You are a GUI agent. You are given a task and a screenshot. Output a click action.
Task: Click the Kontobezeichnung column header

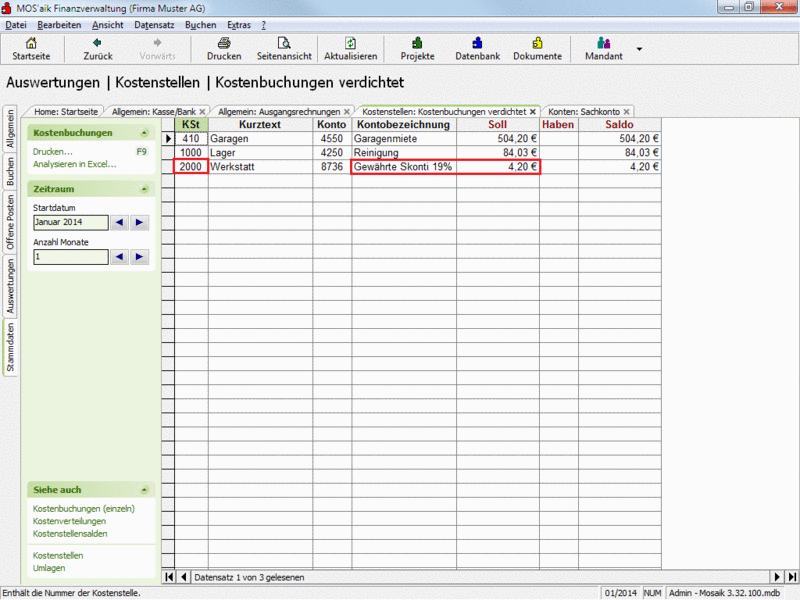(x=404, y=124)
